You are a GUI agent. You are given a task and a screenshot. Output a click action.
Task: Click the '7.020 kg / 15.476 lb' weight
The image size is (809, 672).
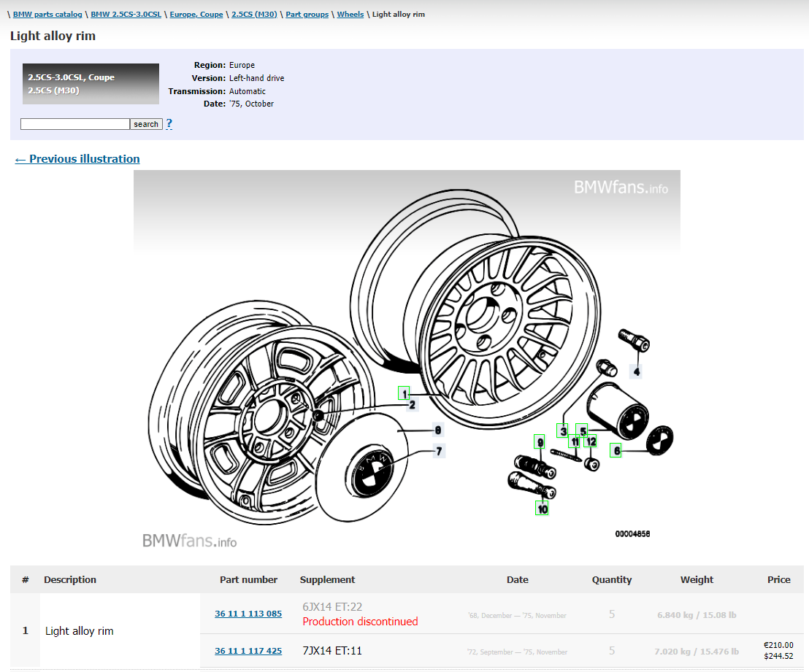click(697, 652)
